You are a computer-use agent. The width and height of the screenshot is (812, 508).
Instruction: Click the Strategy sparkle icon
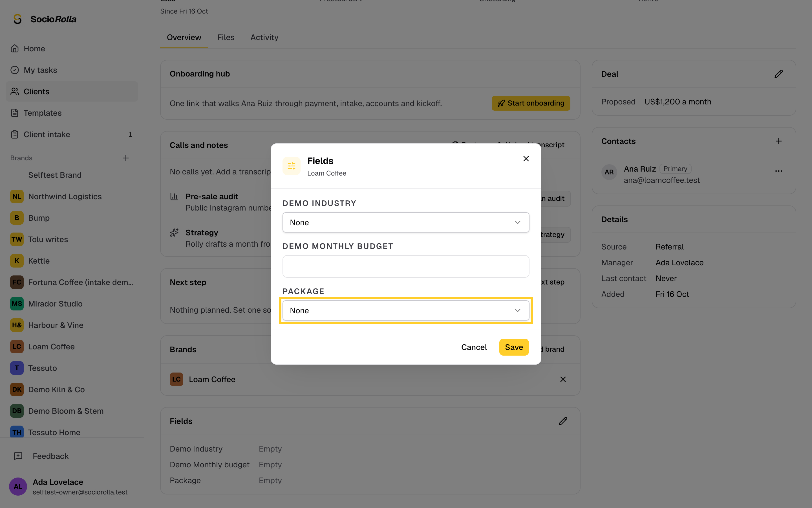[x=174, y=233]
